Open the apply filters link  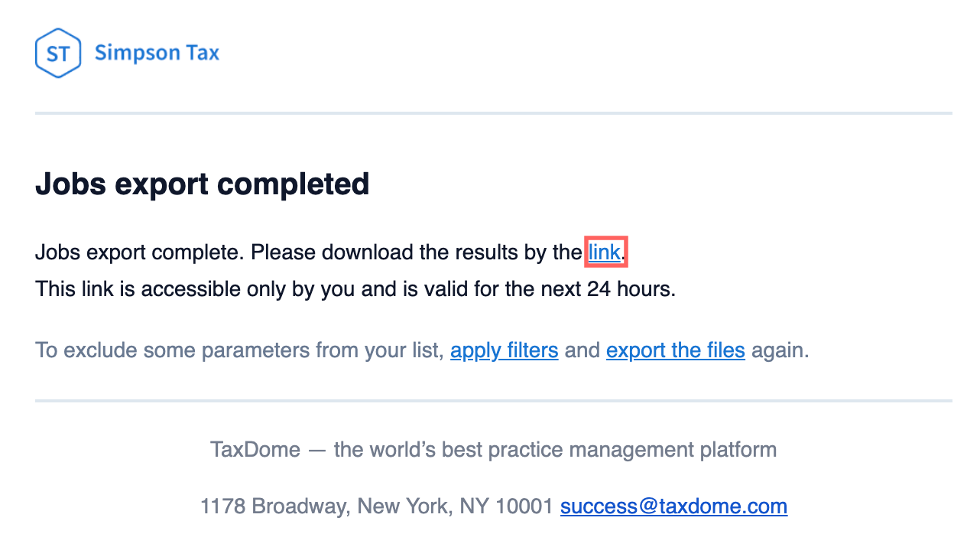pyautogui.click(x=504, y=350)
